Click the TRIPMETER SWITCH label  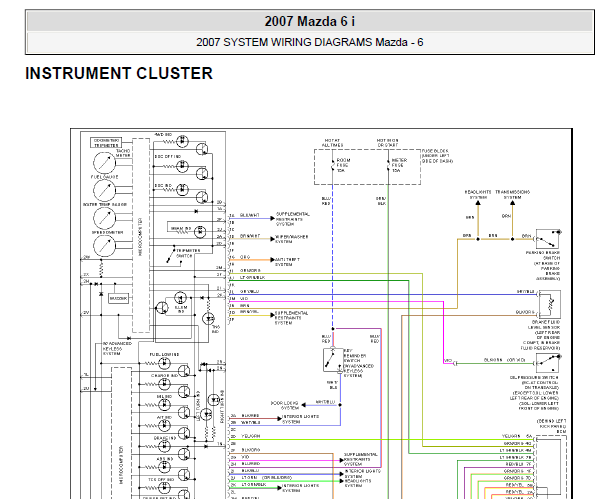[x=188, y=253]
